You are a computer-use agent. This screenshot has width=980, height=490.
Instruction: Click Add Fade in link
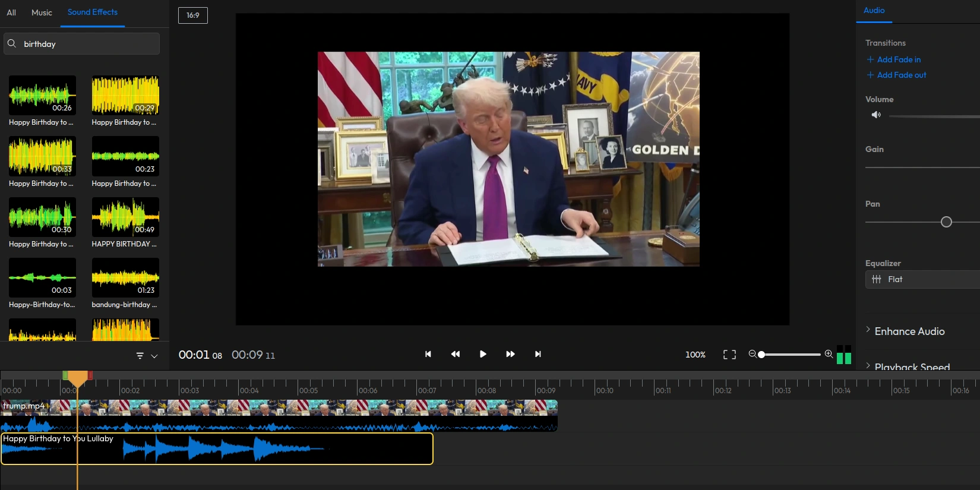898,59
